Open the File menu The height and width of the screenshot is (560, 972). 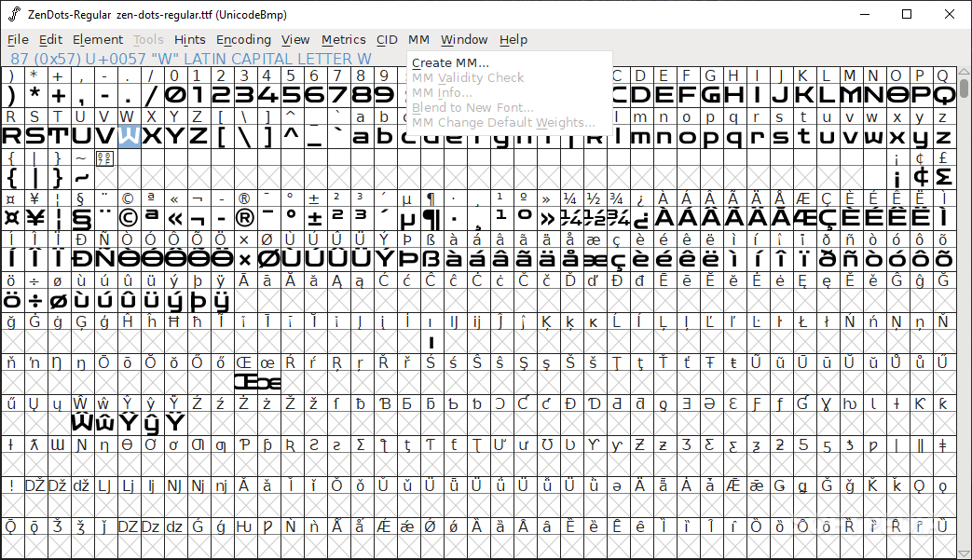(x=18, y=40)
